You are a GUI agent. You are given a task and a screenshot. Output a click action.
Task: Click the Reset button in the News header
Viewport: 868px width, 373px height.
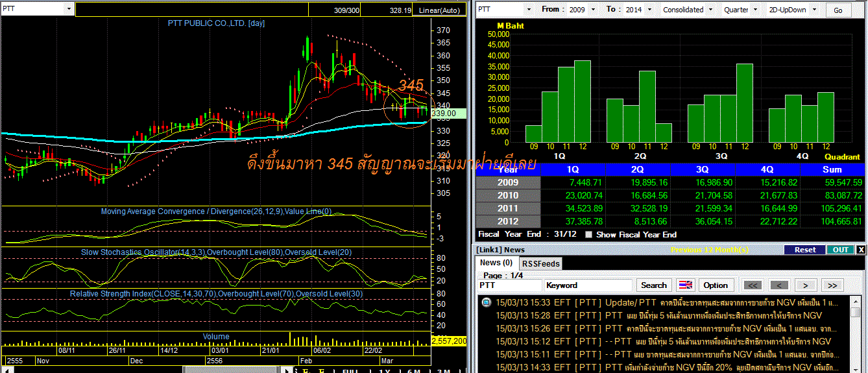pos(805,250)
